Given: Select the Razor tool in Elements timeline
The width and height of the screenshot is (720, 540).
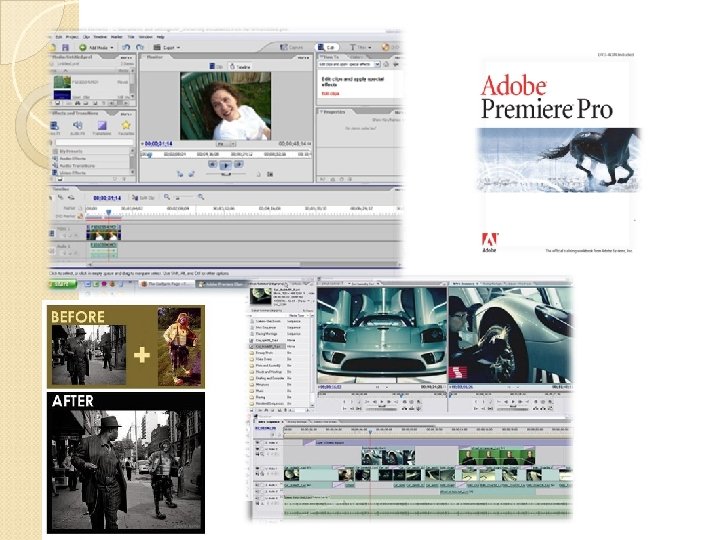Looking at the screenshot, I should (x=61, y=197).
